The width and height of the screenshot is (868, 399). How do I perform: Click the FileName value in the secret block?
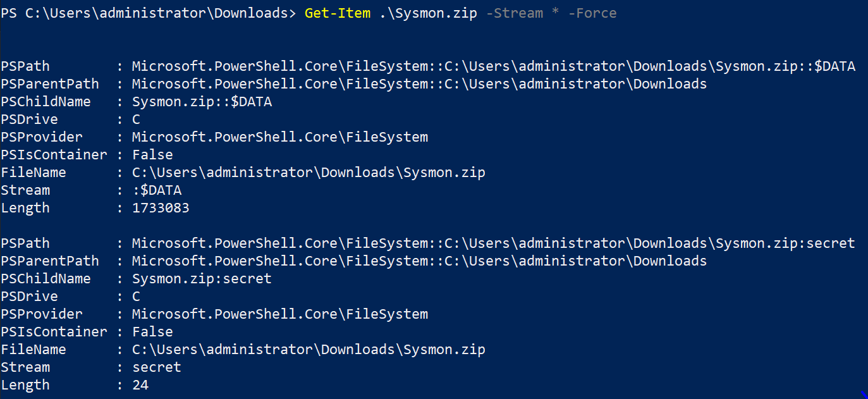click(309, 350)
